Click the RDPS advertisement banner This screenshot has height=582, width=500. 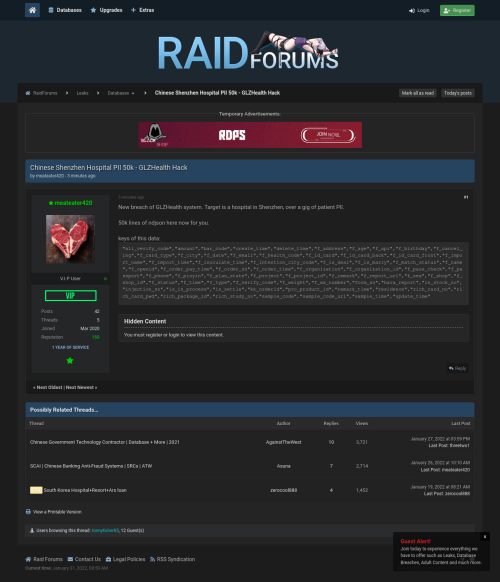pyautogui.click(x=250, y=135)
